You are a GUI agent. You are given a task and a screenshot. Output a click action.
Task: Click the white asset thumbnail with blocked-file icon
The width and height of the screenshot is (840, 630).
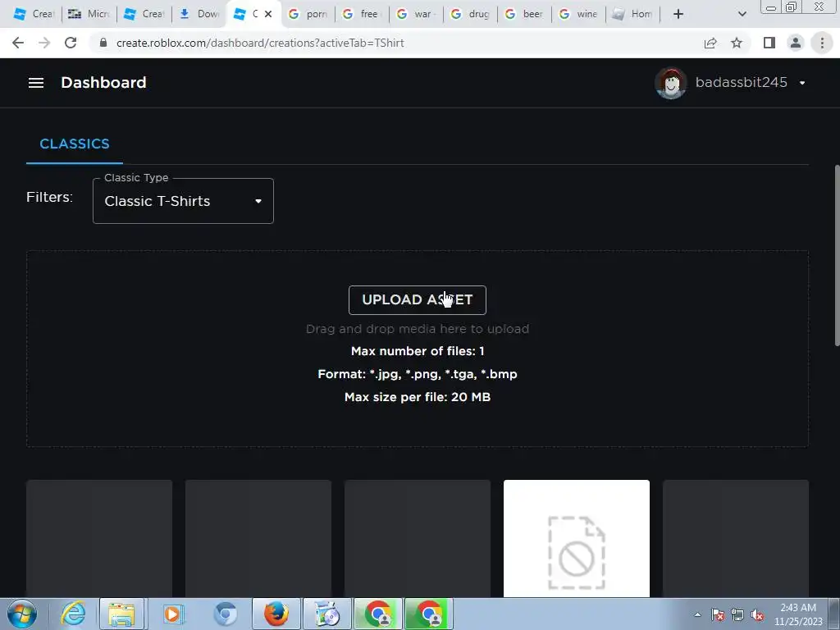click(577, 538)
